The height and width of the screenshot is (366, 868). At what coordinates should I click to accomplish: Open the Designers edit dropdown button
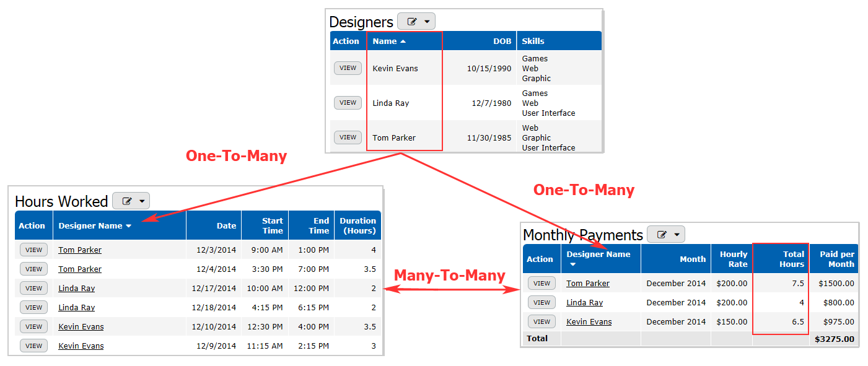coord(416,21)
